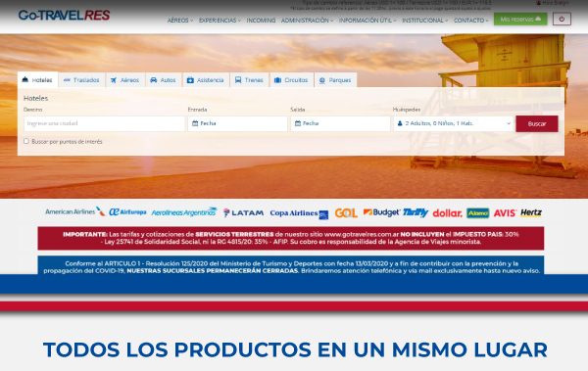Expand the Huéspedes dropdown selector

453,123
